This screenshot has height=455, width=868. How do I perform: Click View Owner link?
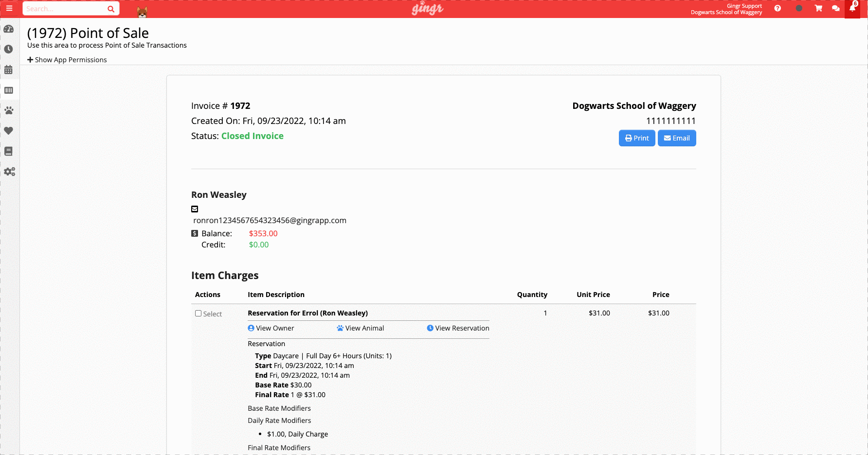click(x=271, y=328)
